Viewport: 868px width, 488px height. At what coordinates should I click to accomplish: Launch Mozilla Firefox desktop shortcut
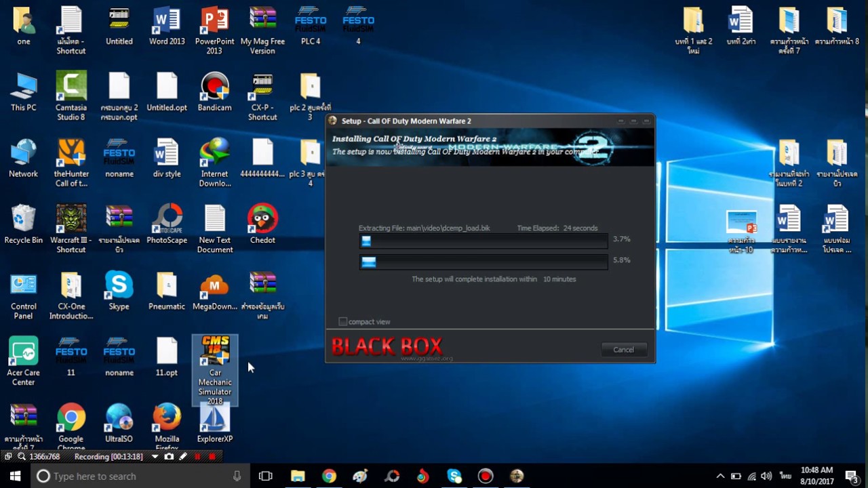point(167,427)
